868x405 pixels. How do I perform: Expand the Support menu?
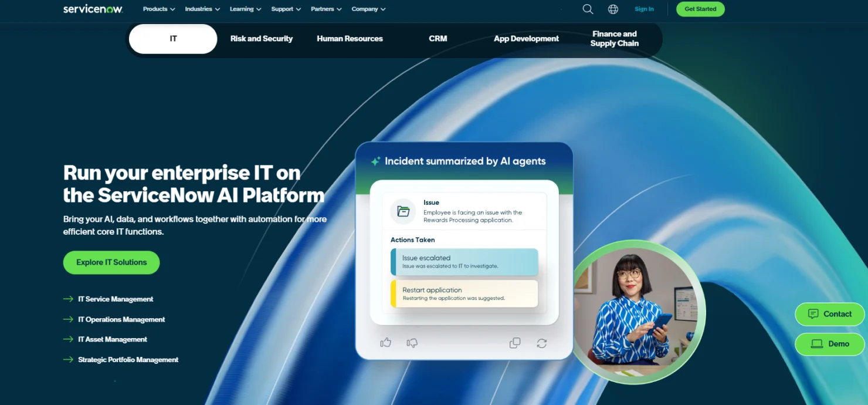point(286,9)
